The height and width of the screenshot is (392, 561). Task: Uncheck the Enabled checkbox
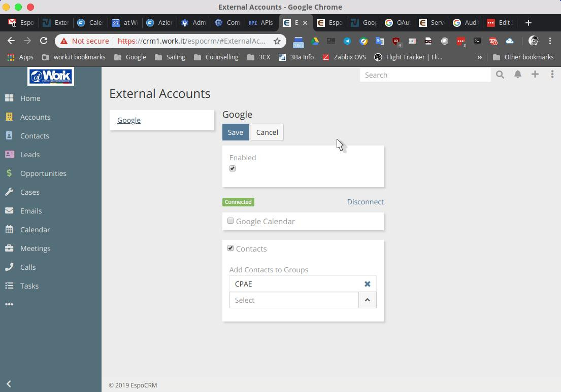[233, 168]
